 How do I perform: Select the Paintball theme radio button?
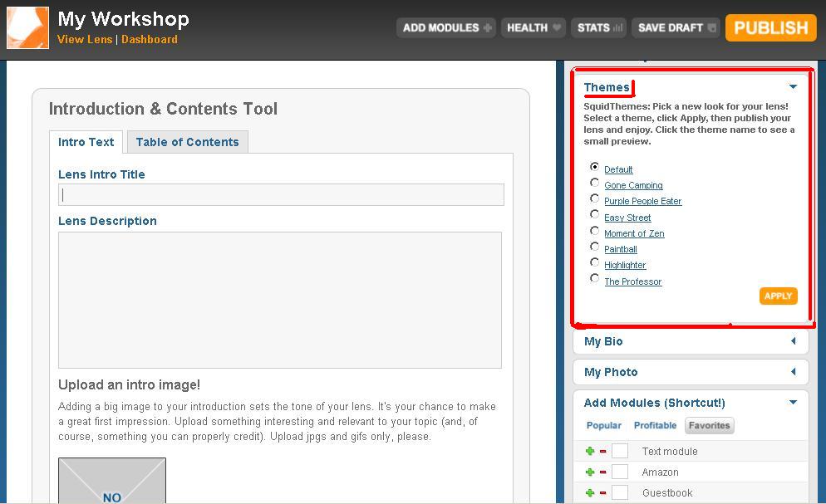point(595,247)
